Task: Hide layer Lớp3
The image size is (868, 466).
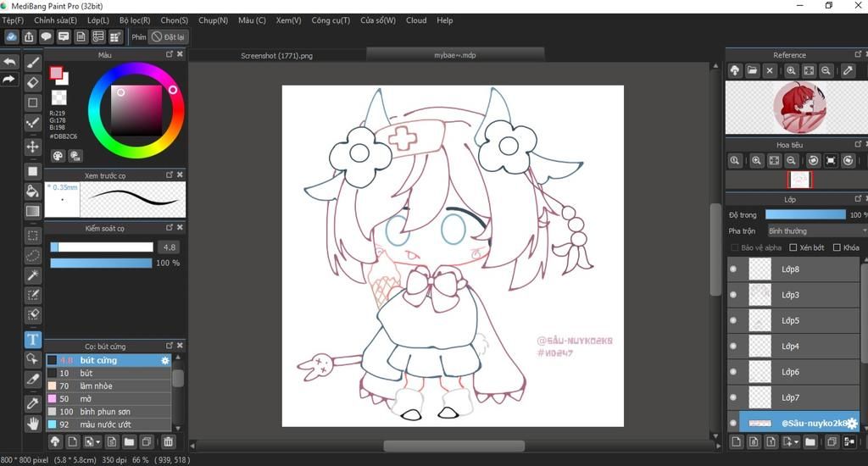Action: (x=733, y=295)
